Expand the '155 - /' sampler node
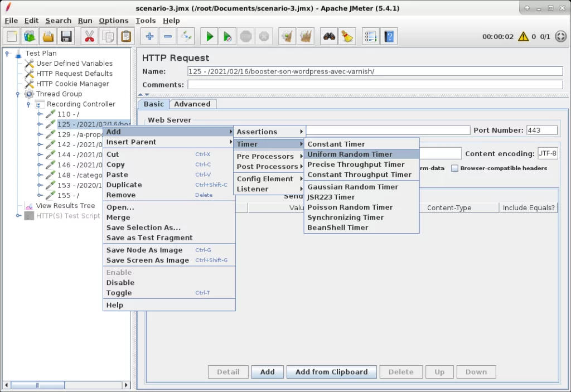Screen dimensions: 571x392 [40, 196]
